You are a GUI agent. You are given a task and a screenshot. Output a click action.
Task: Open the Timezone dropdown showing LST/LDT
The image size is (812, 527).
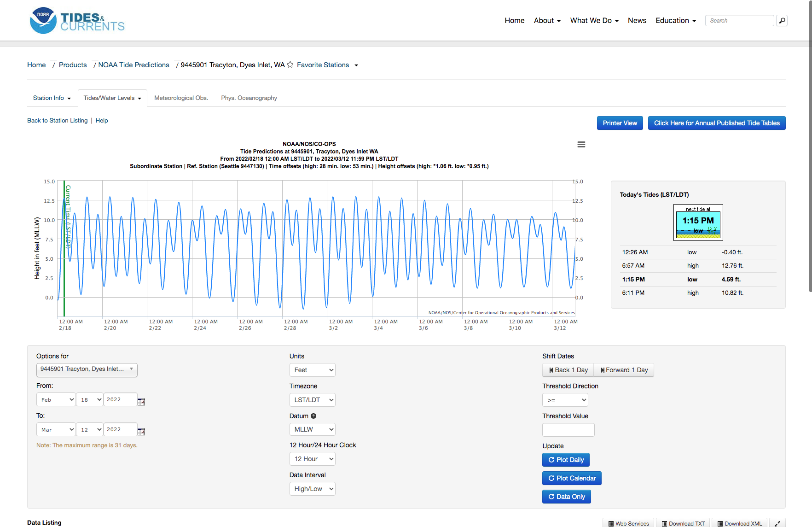coord(313,400)
